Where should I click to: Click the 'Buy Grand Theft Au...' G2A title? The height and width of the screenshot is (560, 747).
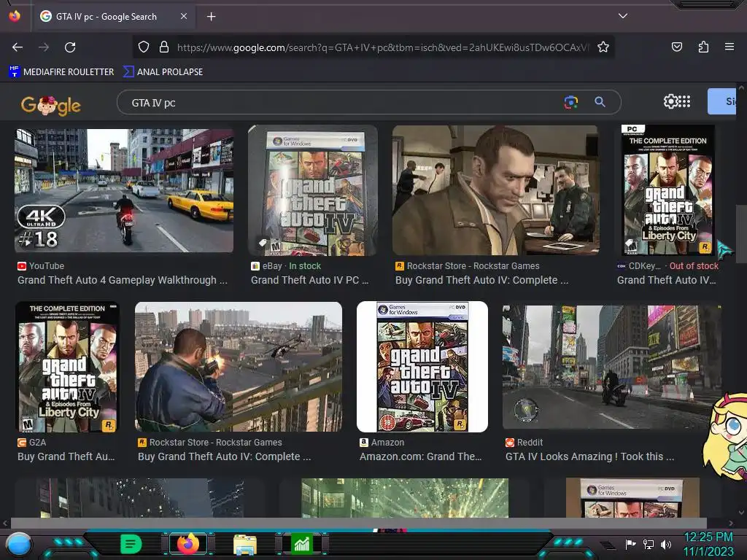pyautogui.click(x=66, y=456)
